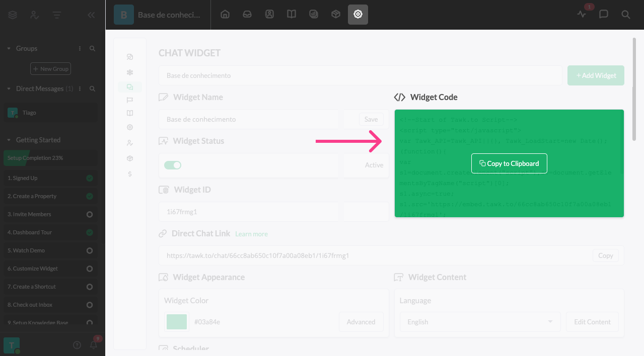644x356 pixels.
Task: Toggle the Check out Inbox step circle
Action: [x=90, y=305]
